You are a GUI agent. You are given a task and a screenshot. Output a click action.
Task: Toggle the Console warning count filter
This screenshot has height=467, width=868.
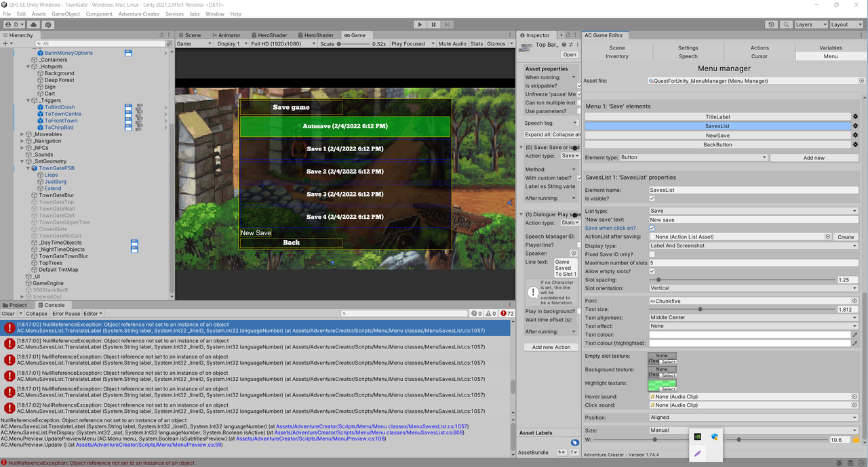point(490,314)
